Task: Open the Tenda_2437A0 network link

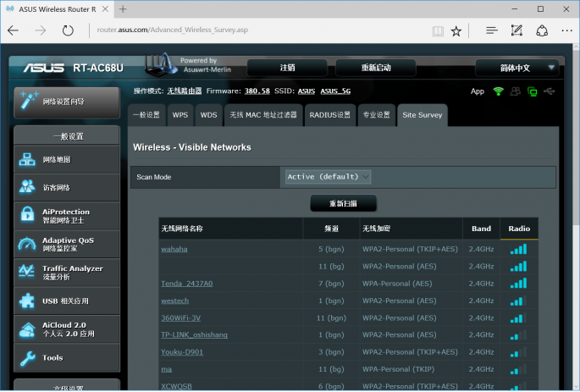Action: pyautogui.click(x=187, y=284)
